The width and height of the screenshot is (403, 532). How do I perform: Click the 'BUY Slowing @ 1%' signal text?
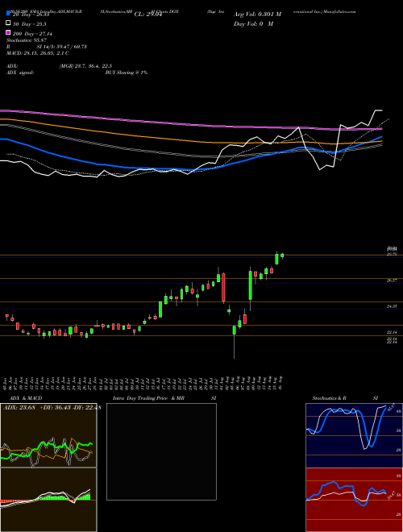click(127, 73)
